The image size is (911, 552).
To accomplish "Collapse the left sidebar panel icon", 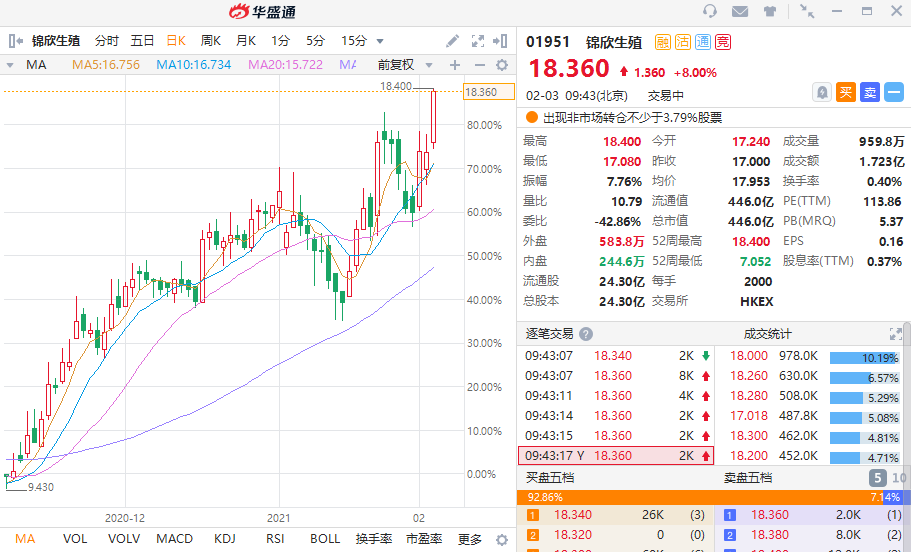I will (16, 41).
